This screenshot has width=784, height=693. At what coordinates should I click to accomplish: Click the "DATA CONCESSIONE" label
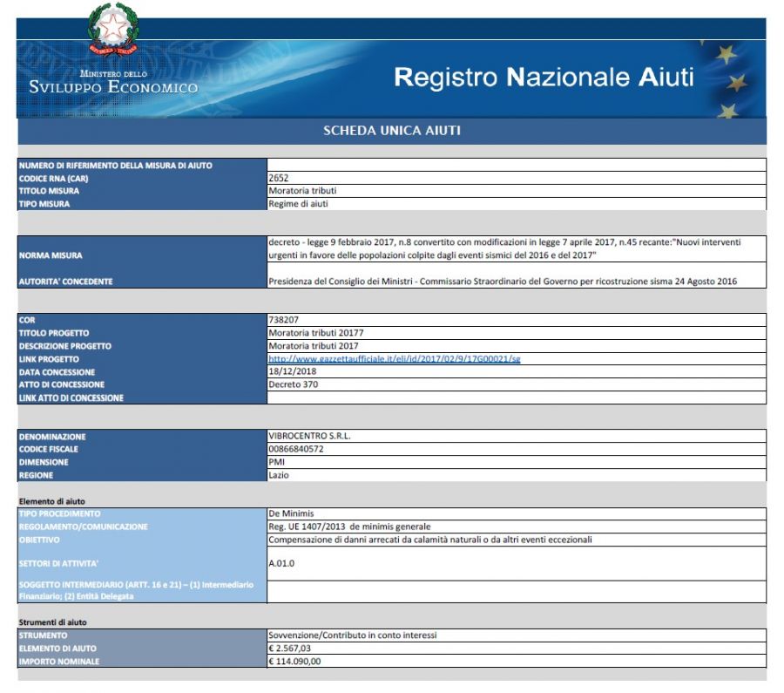[x=57, y=372]
